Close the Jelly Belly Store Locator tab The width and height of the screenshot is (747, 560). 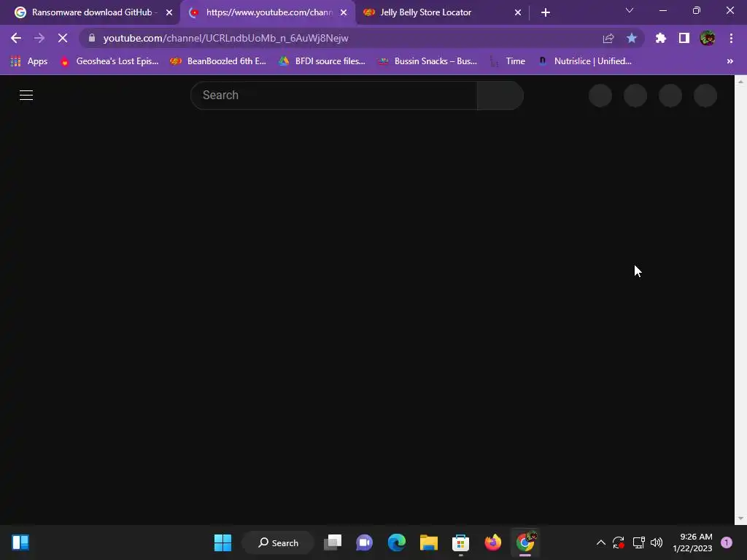518,12
